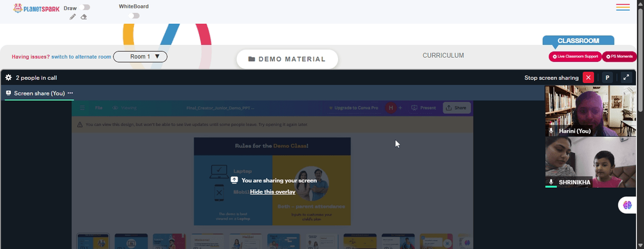Click Final_Creator_Junior_Demo_PPT title
Screen dimensions: 644x249
220,108
